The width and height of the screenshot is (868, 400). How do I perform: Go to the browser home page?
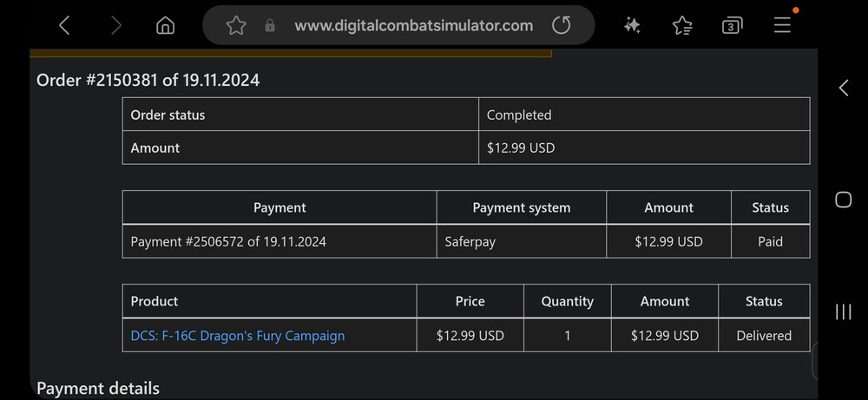coord(165,26)
